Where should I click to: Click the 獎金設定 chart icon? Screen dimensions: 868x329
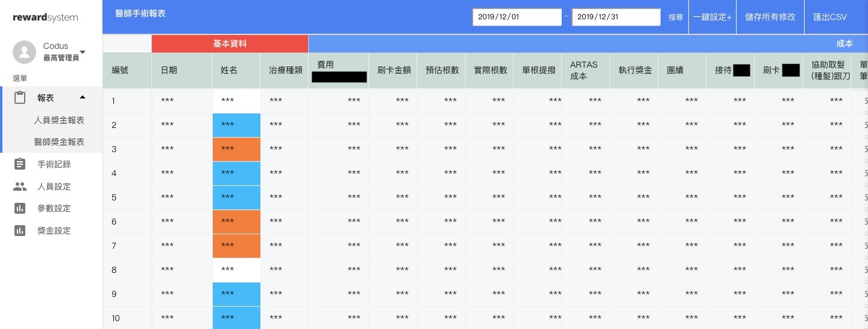pos(19,231)
